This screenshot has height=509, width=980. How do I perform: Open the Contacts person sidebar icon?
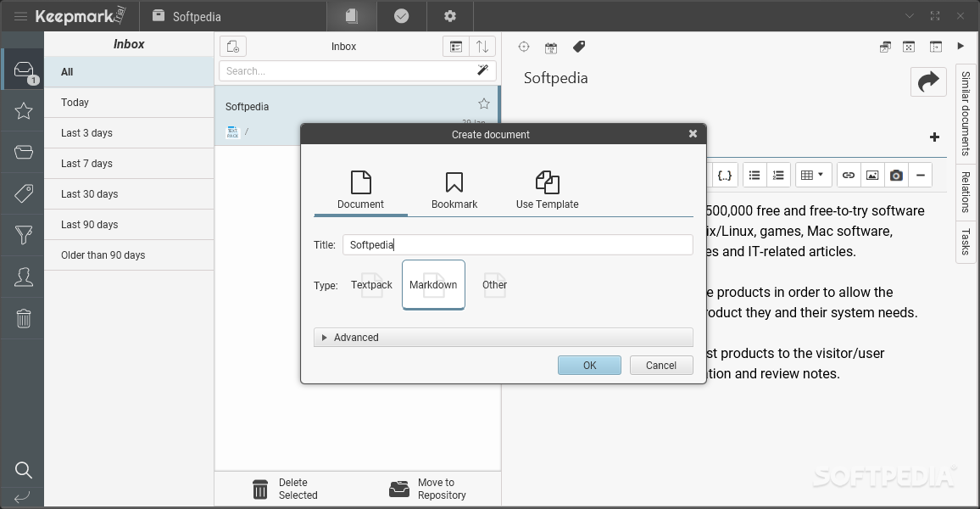click(23, 277)
